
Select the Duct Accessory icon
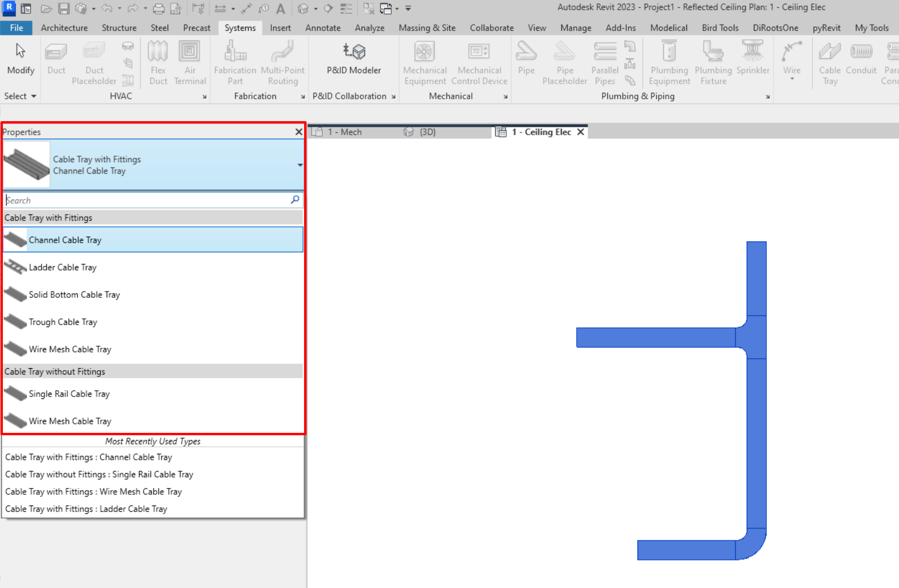coord(127,63)
